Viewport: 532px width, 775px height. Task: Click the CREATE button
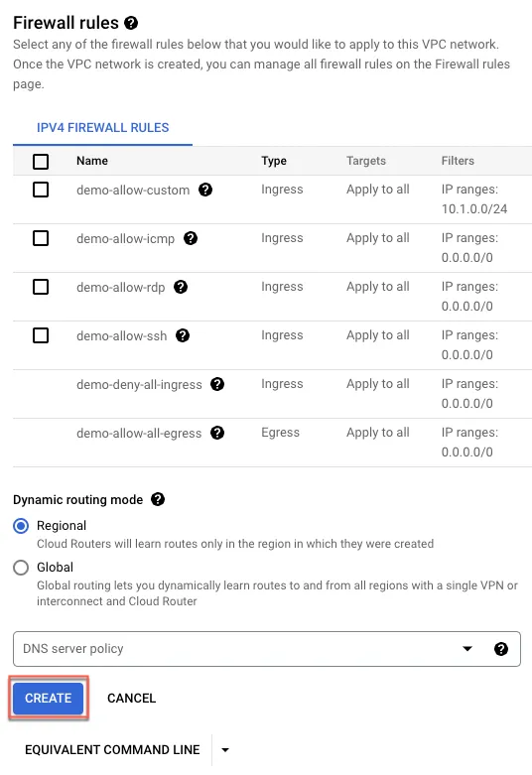point(48,698)
